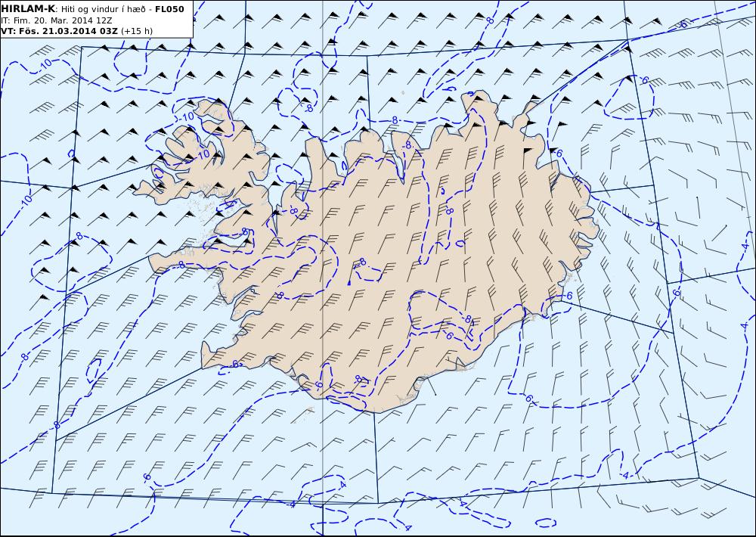This screenshot has height=537, width=756.
Task: Select the FL050 flight level label
Action: coord(169,9)
